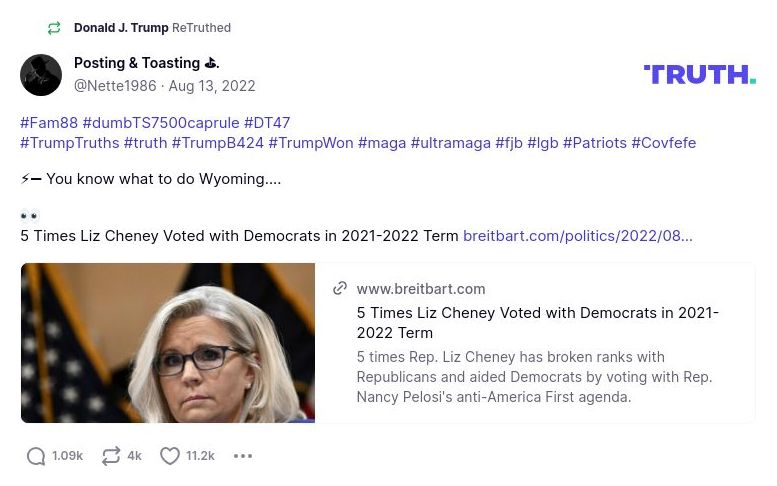
Task: Click the Posting & Toasting display name
Action: pyautogui.click(x=137, y=63)
